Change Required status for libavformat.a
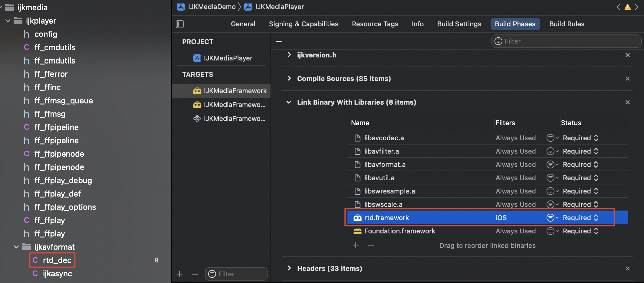 point(580,164)
